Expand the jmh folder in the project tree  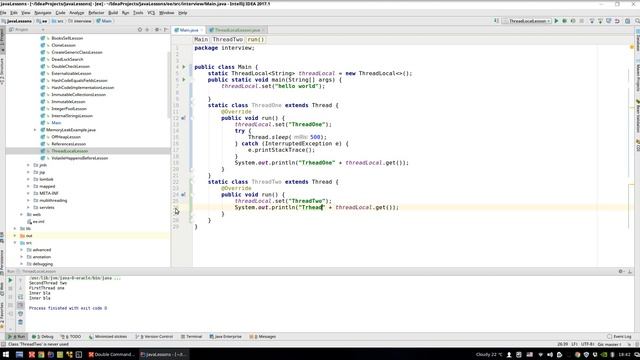(28, 165)
